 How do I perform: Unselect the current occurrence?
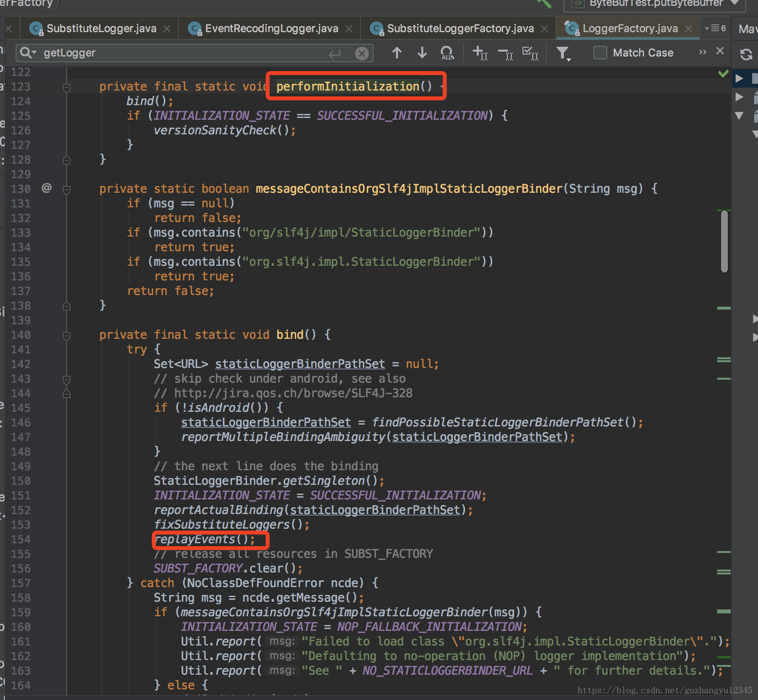505,53
